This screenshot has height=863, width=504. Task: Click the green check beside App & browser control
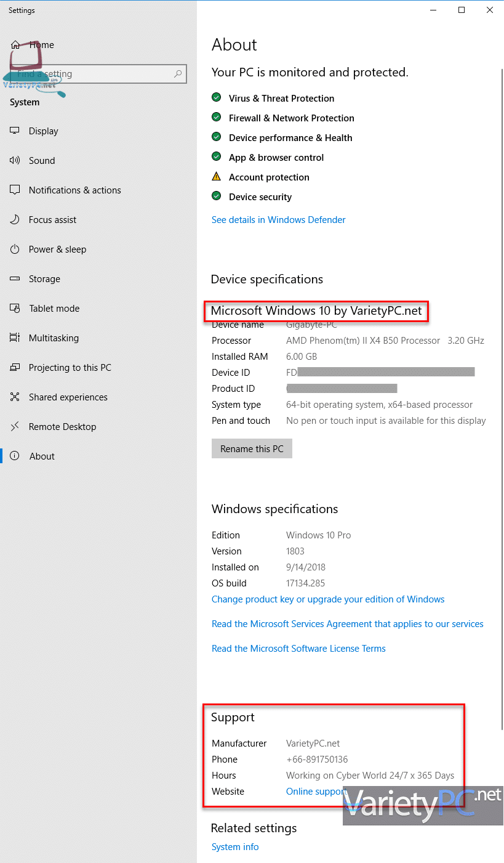(x=216, y=157)
